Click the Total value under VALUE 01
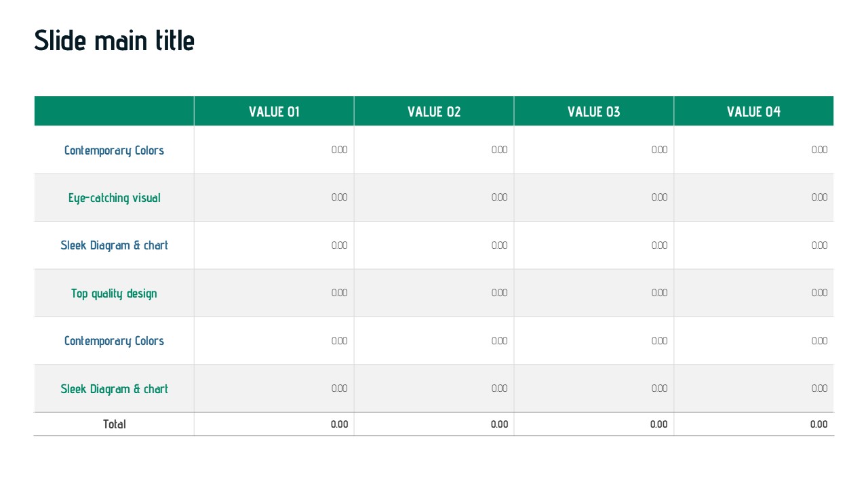868x488 pixels. [339, 424]
